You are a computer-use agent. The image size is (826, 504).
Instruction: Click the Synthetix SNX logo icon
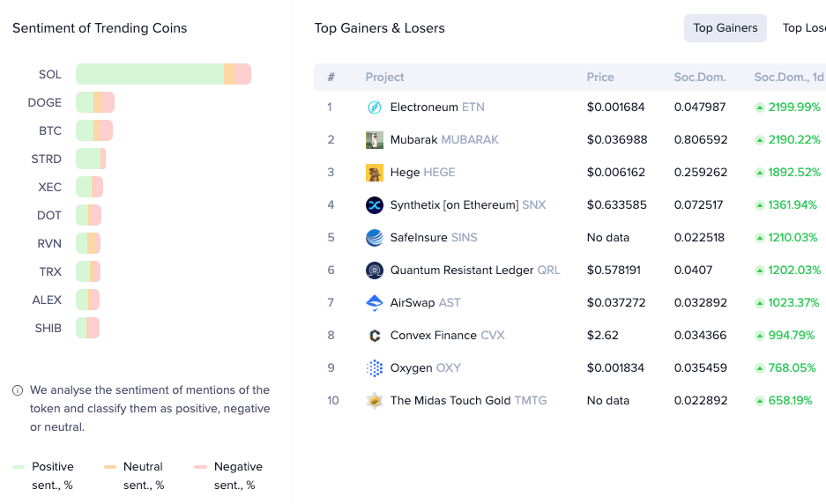click(x=374, y=205)
